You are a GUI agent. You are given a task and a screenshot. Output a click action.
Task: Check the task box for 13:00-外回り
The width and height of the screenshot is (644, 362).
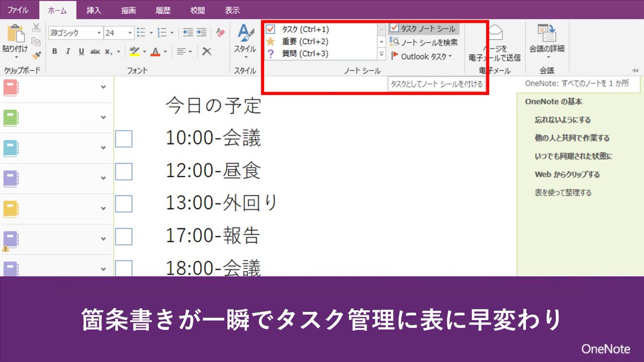click(124, 204)
